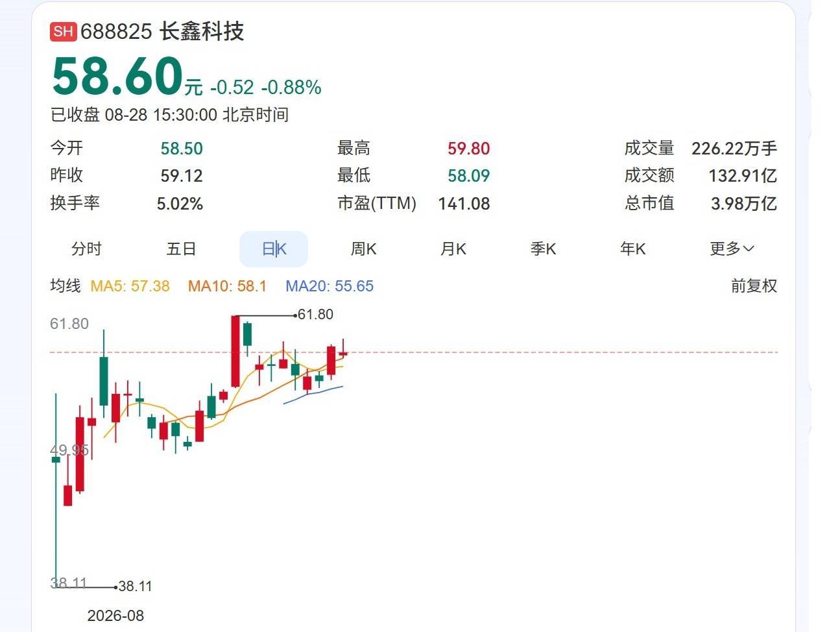Click the MA10: 58.1 moving average label
This screenshot has height=632, width=840.
click(227, 286)
